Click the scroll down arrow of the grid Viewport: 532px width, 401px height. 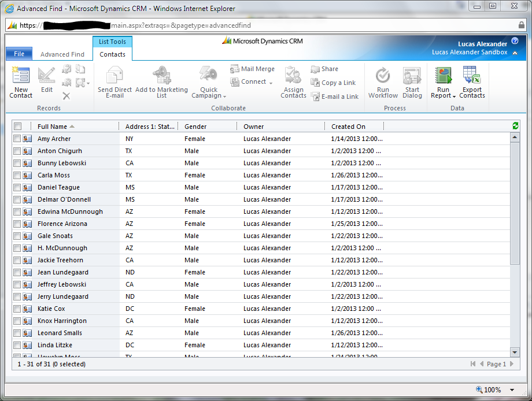[515, 352]
